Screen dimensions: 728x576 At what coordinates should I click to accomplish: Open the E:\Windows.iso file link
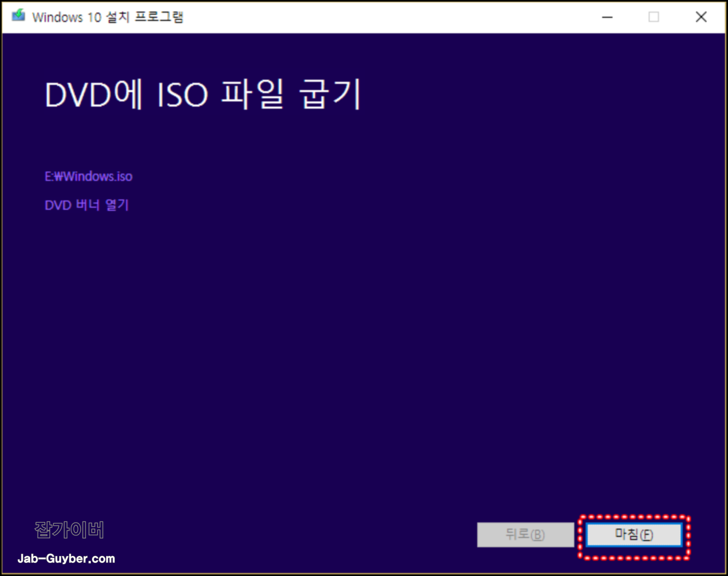(x=89, y=176)
